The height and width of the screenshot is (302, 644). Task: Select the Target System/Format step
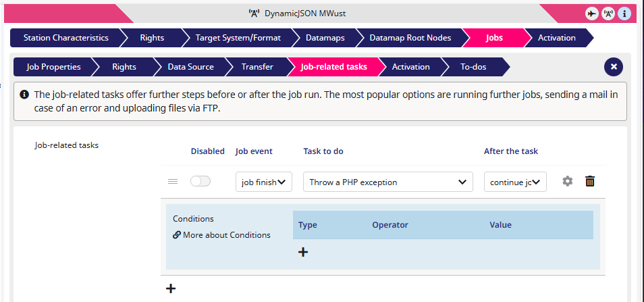[238, 38]
